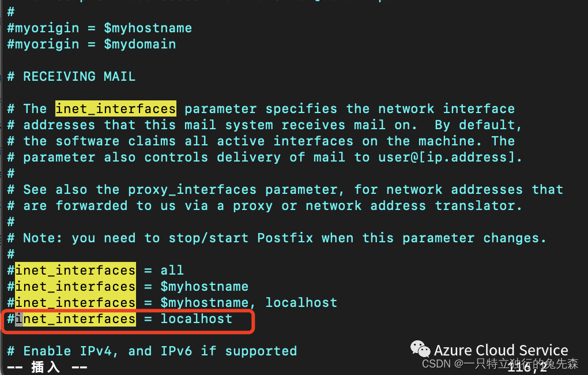The image size is (588, 375).
Task: Click '$myhostname, localhost' value text
Action: point(248,302)
